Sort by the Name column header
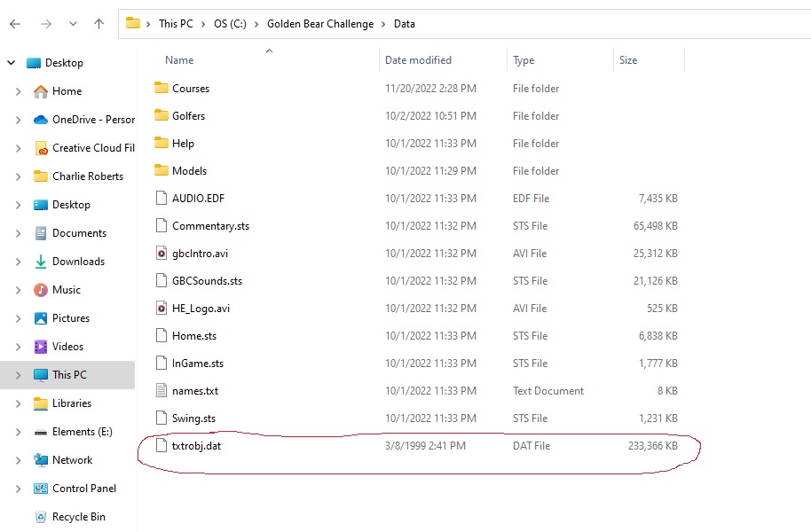This screenshot has width=811, height=532. [x=179, y=60]
